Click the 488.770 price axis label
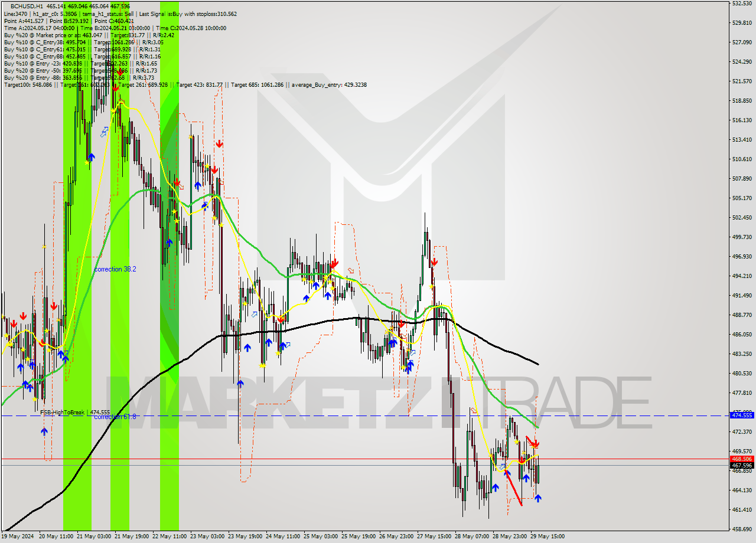 coord(742,315)
